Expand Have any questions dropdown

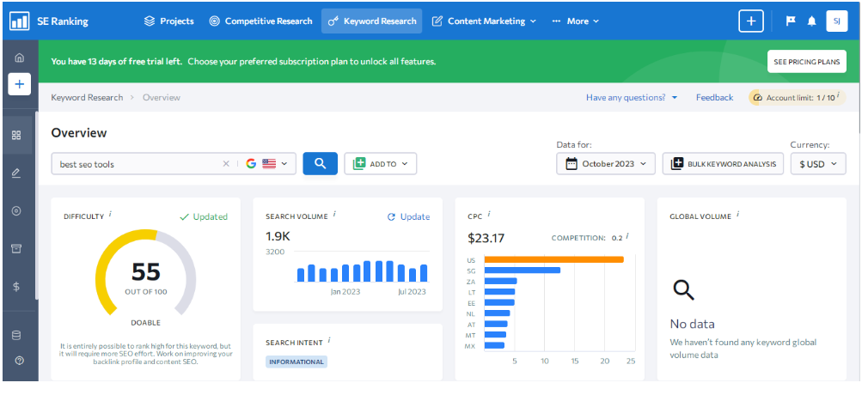click(x=632, y=97)
